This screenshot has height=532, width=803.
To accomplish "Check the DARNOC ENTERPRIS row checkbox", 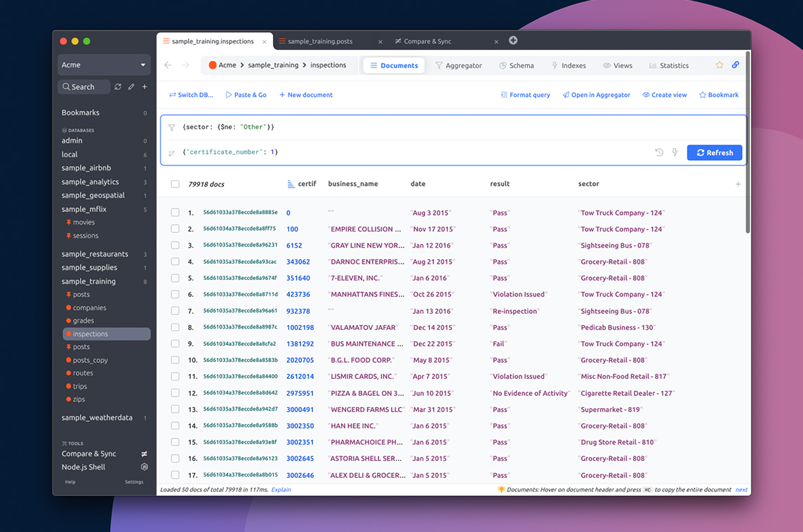I will pos(175,262).
